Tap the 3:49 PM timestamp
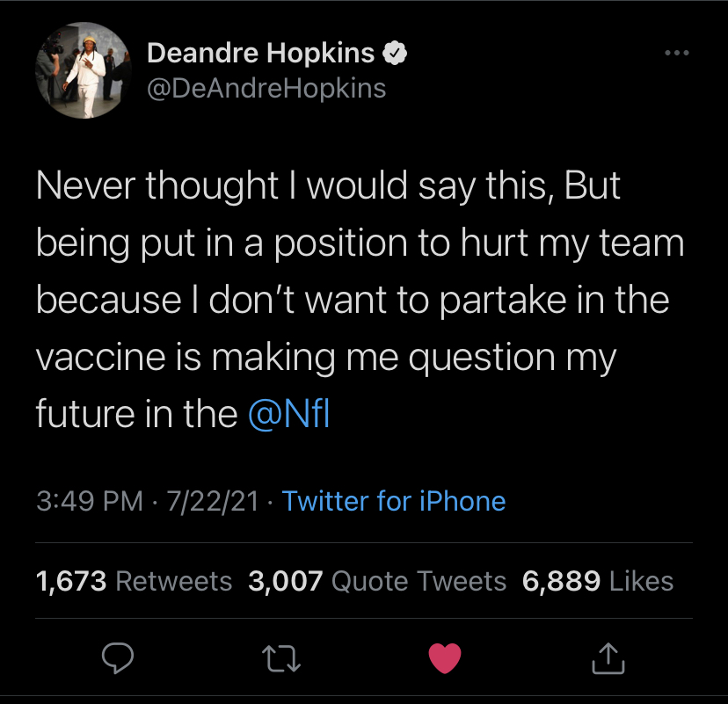The height and width of the screenshot is (704, 728). pyautogui.click(x=90, y=501)
